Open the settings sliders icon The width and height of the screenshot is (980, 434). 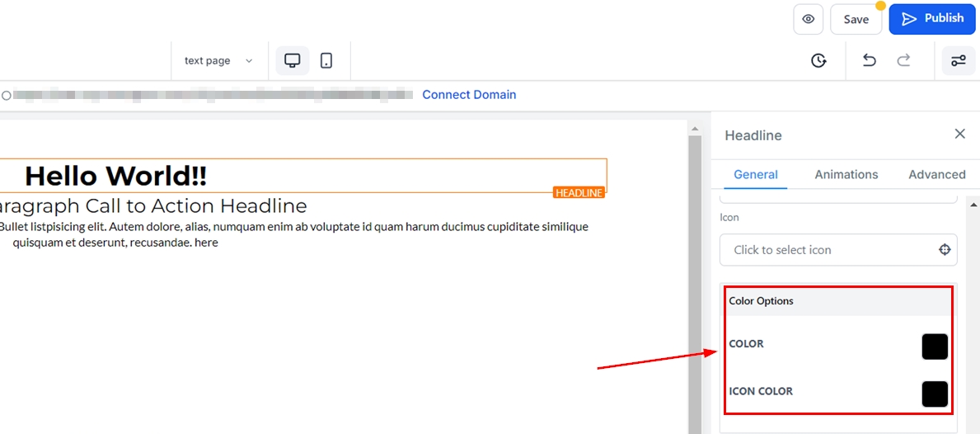click(x=959, y=60)
